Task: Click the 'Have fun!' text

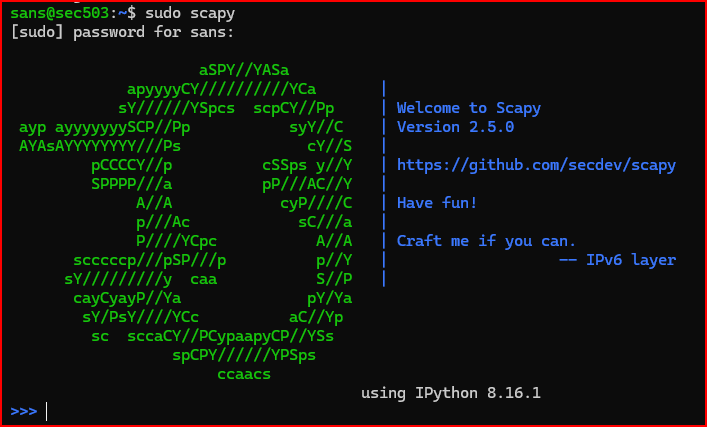Action: [436, 203]
